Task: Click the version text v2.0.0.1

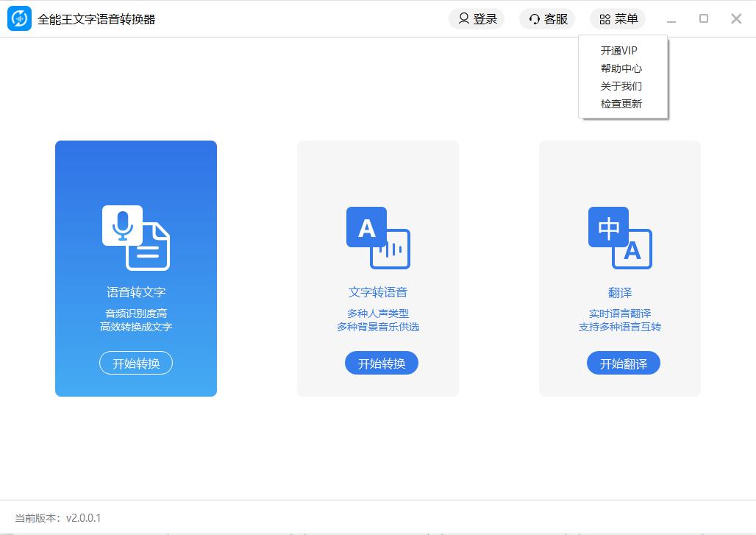Action: pos(84,518)
